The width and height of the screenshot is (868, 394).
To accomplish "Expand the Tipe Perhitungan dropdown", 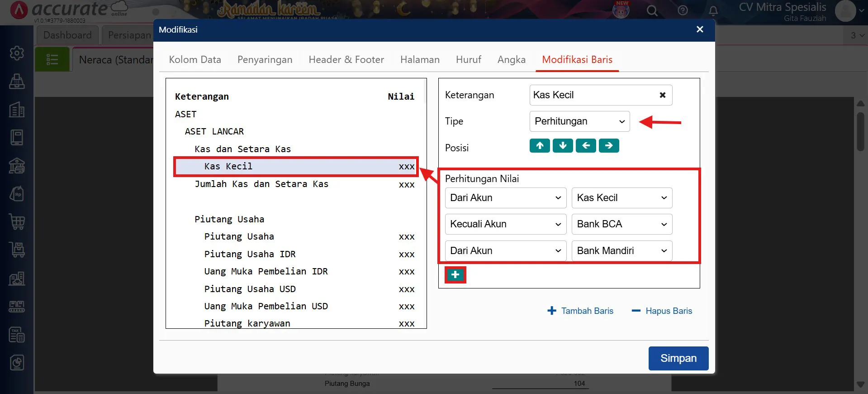I will point(579,121).
